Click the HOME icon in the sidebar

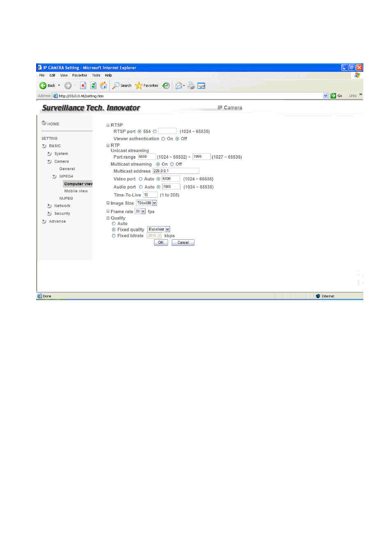click(44, 123)
